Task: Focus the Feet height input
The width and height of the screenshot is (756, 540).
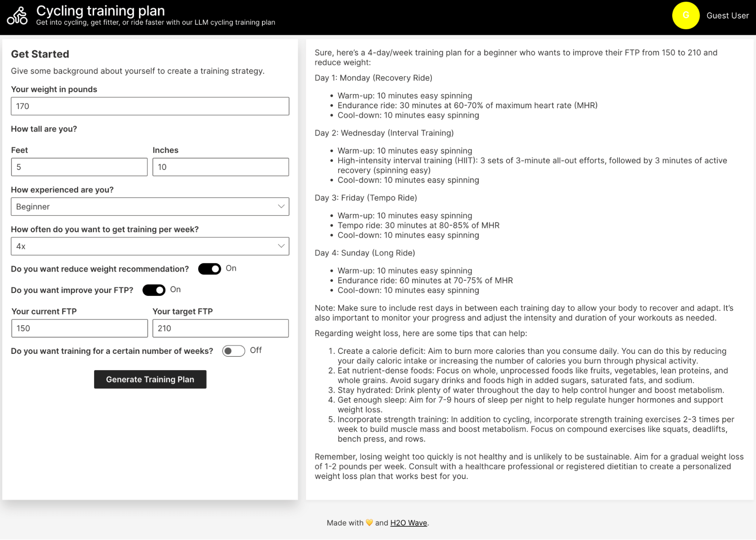Action: tap(79, 167)
